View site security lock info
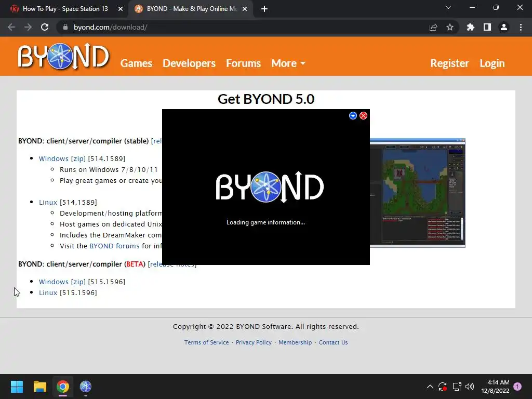The height and width of the screenshot is (399, 532). click(65, 27)
